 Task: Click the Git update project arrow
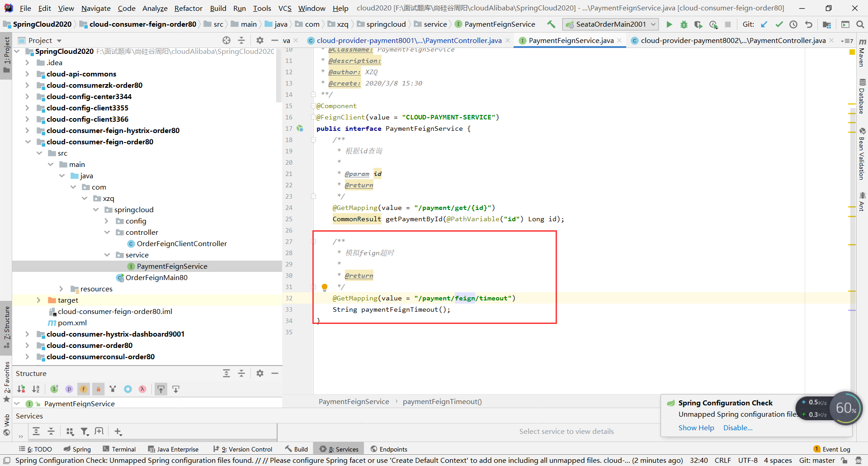(764, 24)
